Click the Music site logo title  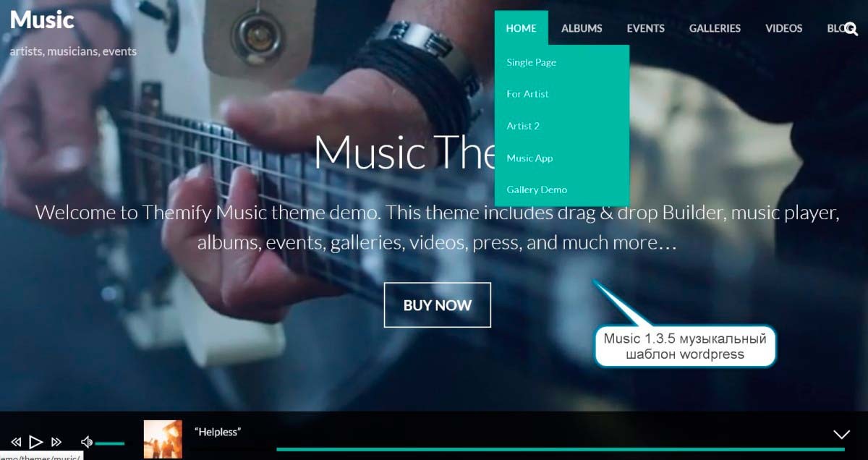(42, 20)
